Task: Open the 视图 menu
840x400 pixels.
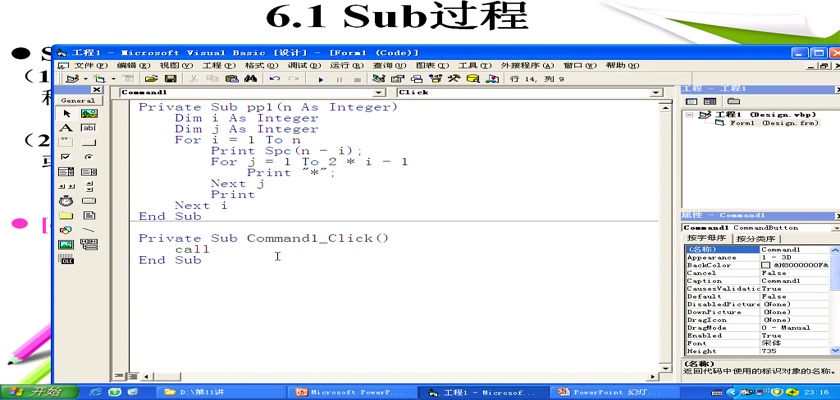Action: point(176,65)
